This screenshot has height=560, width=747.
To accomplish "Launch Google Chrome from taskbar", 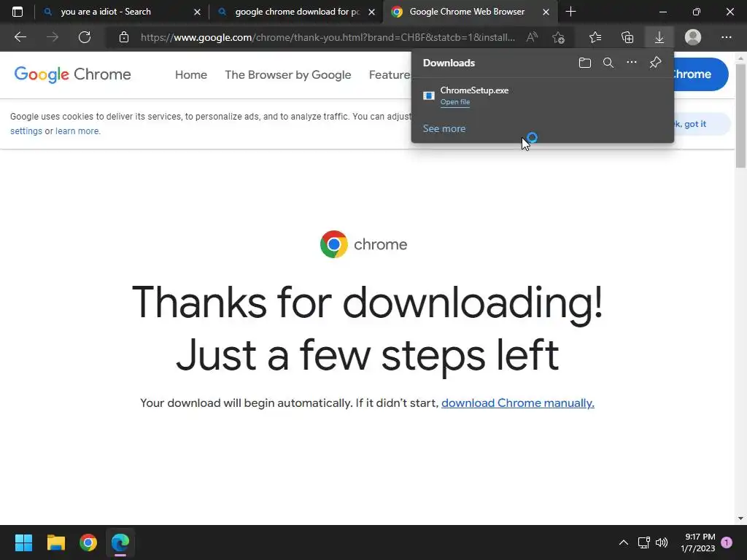I will point(88,542).
